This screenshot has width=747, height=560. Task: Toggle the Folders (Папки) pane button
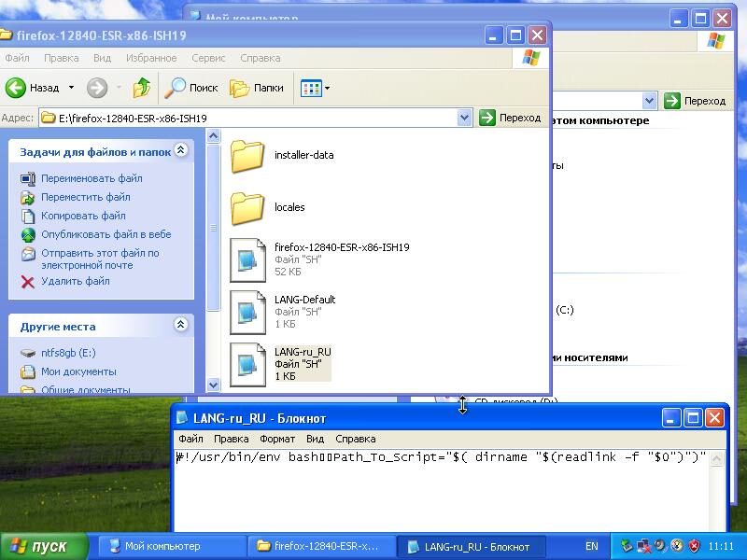[x=258, y=88]
